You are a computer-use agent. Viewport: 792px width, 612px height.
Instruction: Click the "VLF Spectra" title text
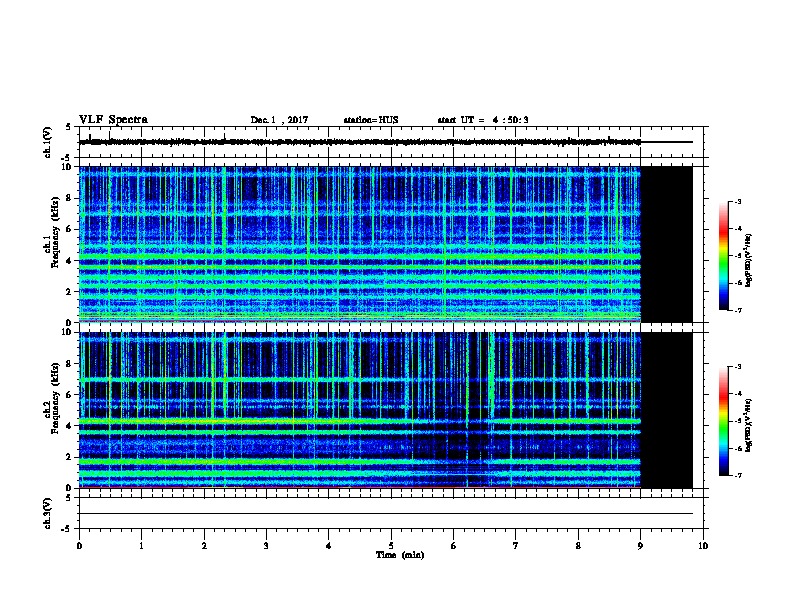(x=113, y=120)
